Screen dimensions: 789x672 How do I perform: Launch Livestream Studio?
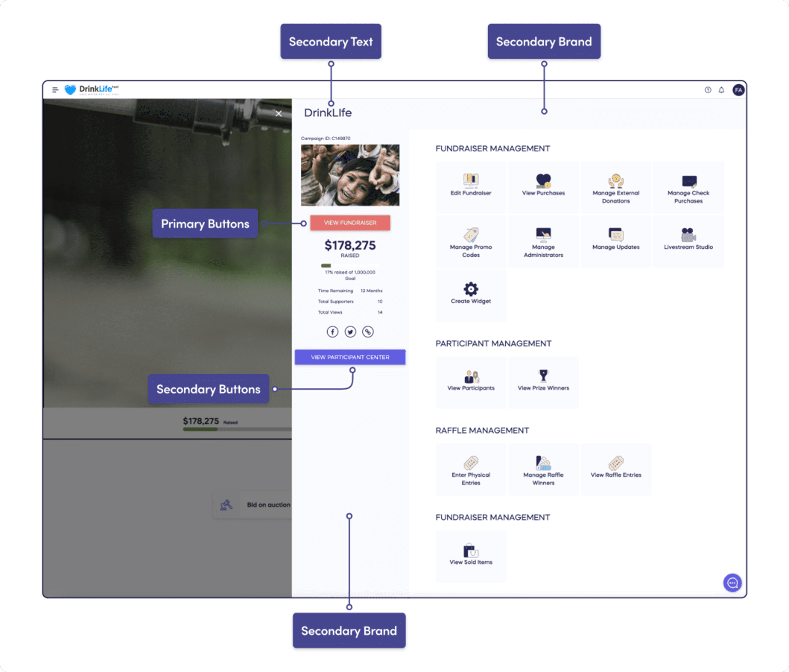[x=688, y=239]
